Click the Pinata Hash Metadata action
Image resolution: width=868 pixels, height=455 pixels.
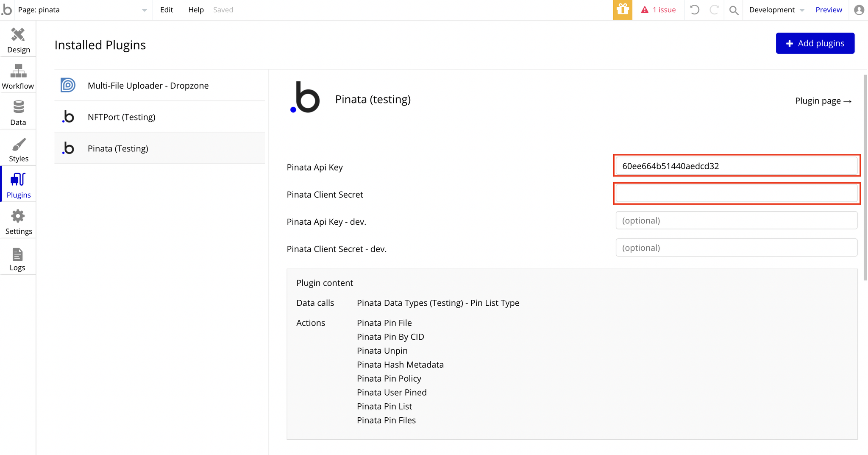pos(400,365)
